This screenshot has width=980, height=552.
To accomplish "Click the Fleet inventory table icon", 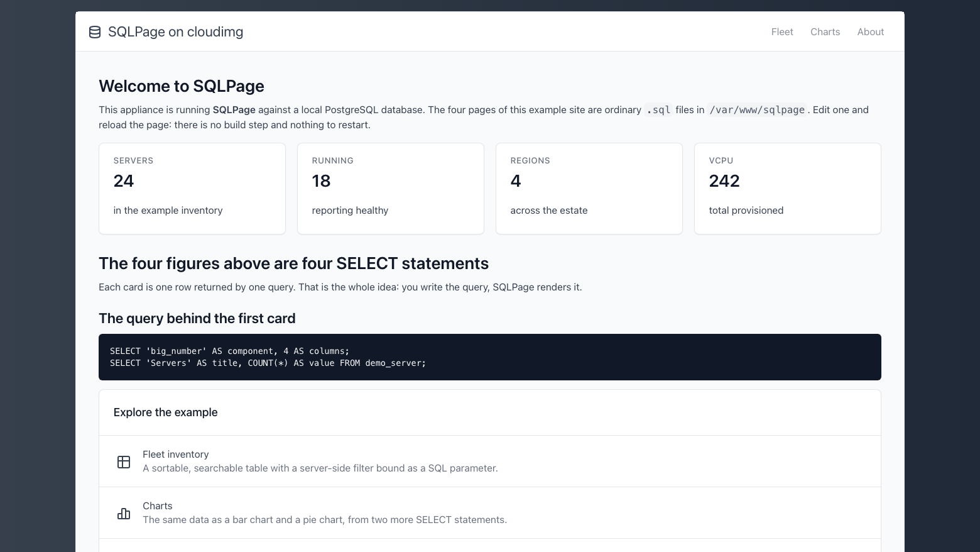I will point(124,461).
